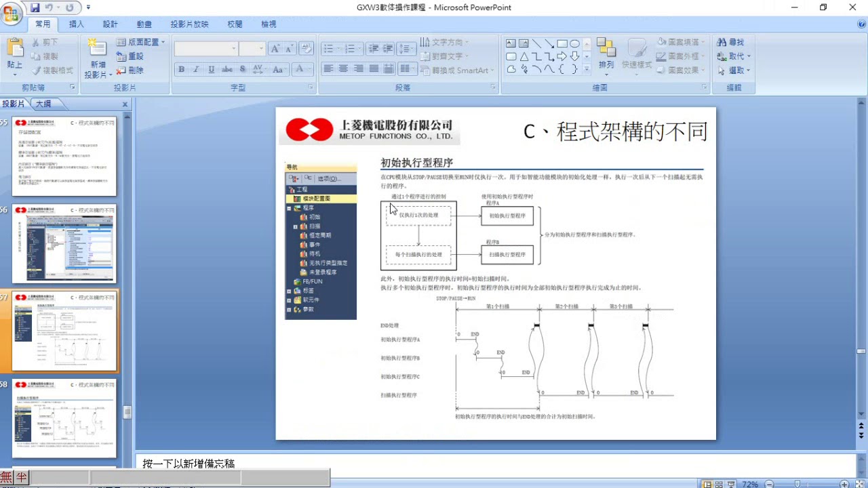Open the 動畫 (Animations) ribbon tab
This screenshot has width=868, height=488.
(144, 24)
